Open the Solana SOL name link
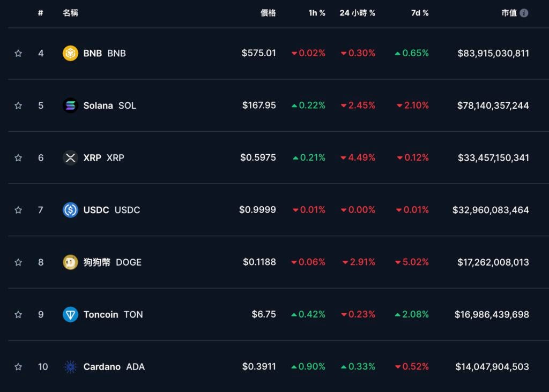 [x=109, y=105]
